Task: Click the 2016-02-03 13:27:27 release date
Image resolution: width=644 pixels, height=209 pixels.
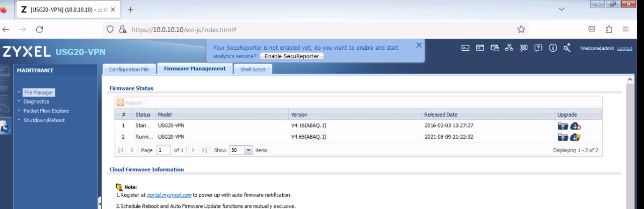Action: click(x=449, y=126)
